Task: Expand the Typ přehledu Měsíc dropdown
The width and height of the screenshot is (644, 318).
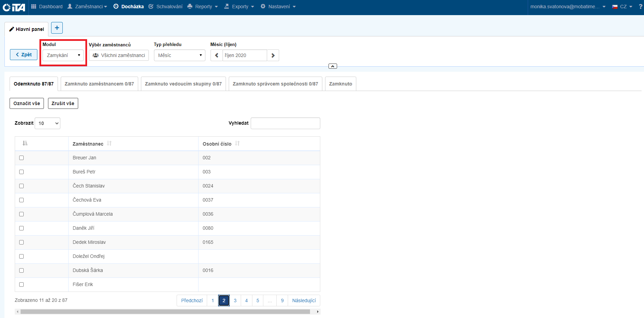Action: (x=179, y=55)
